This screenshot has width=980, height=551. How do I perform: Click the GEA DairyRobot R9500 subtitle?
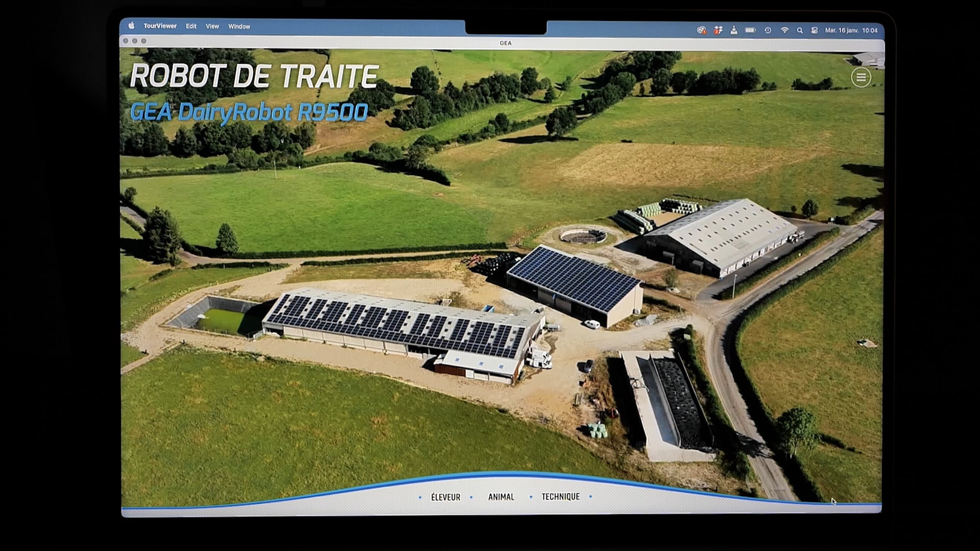pos(249,112)
